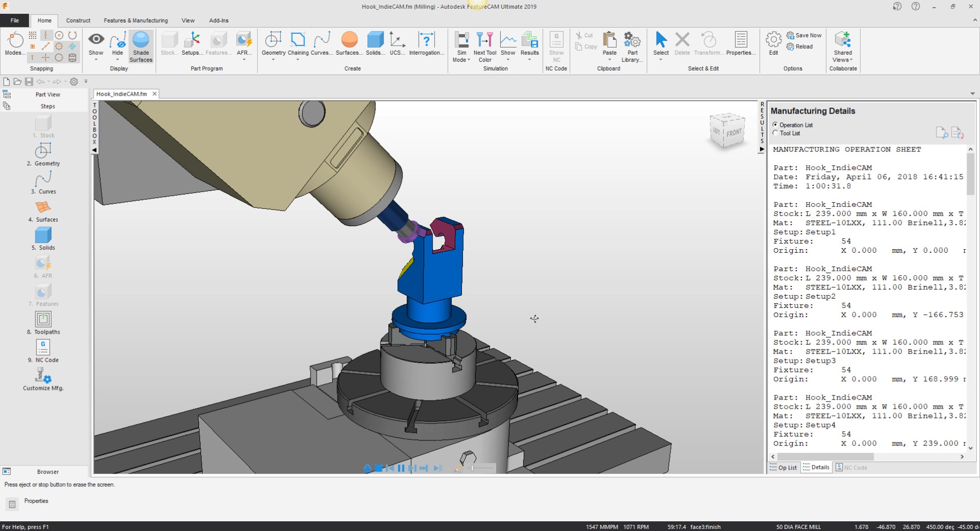Toggle the Shade Surfaces display button
Screen dimensions: 980x531
click(141, 47)
